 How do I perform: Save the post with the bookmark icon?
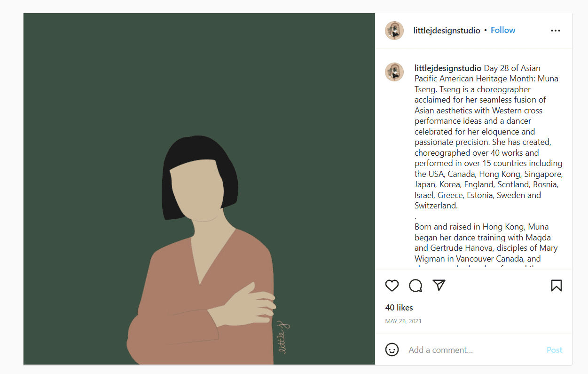tap(557, 286)
